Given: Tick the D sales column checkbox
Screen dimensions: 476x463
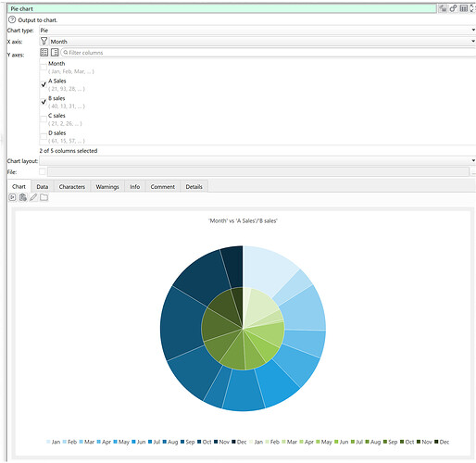Looking at the screenshot, I should 44,136.
